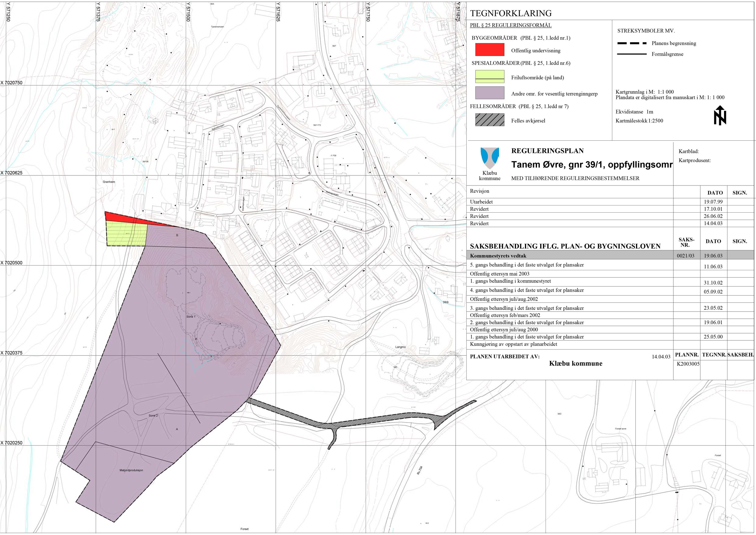Viewport: 756px width, 535px height.
Task: Click the X 7020250 grid coordinate label
Action: coord(12,443)
